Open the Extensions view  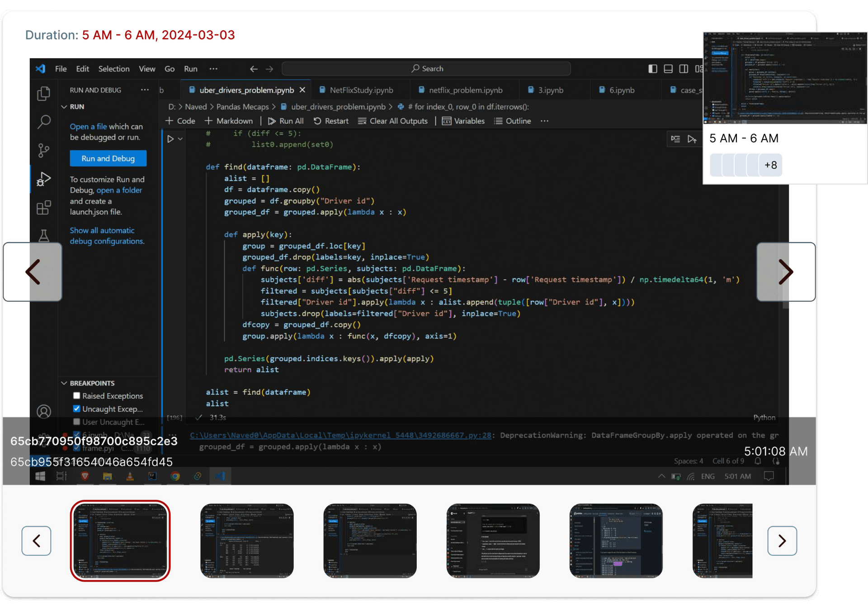tap(43, 207)
